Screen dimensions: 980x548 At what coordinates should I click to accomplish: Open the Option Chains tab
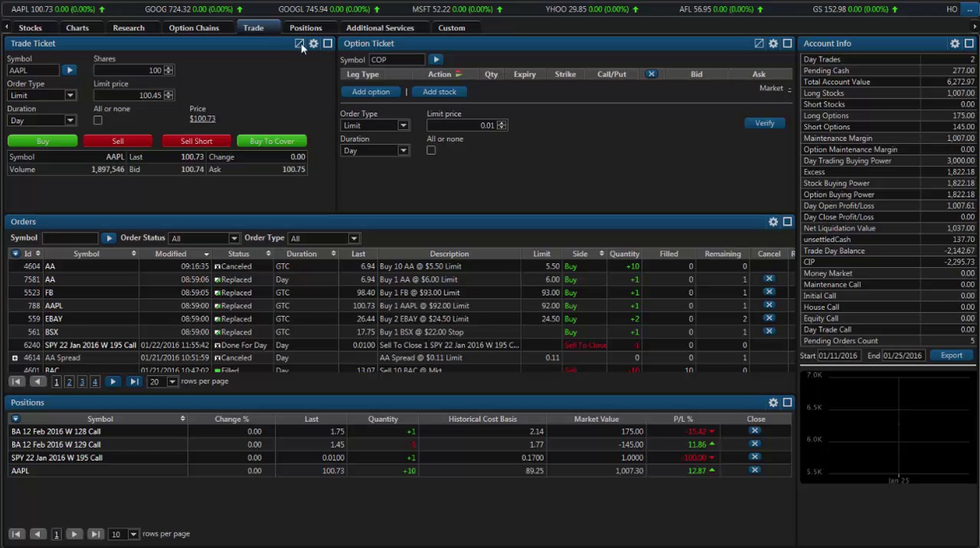[x=194, y=28]
